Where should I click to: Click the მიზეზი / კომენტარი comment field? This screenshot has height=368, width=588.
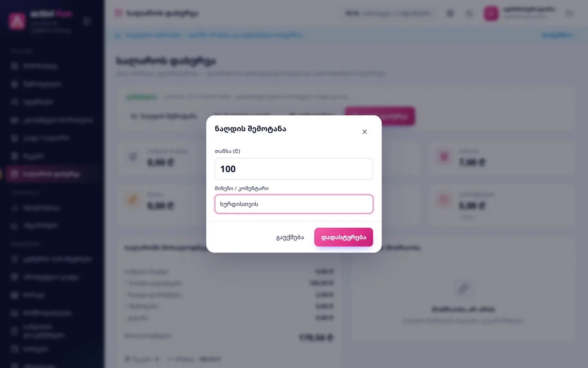coord(294,204)
